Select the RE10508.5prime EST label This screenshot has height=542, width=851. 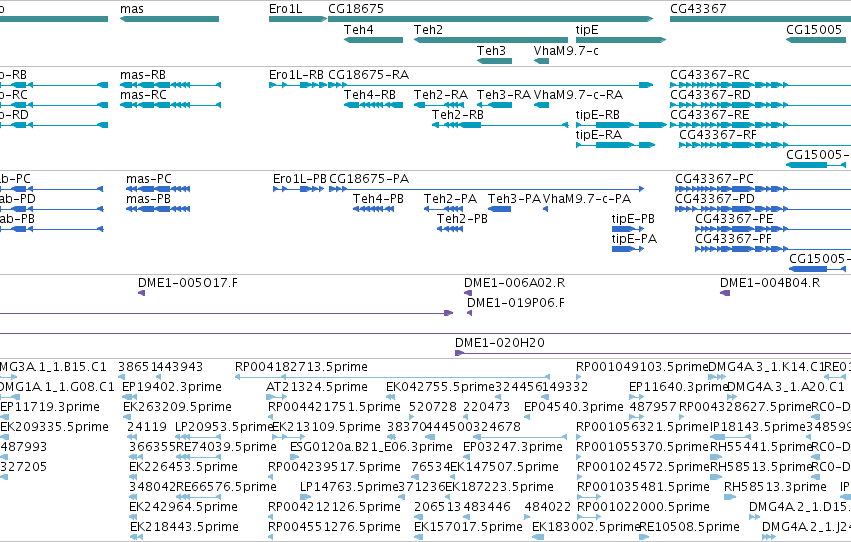[x=689, y=527]
